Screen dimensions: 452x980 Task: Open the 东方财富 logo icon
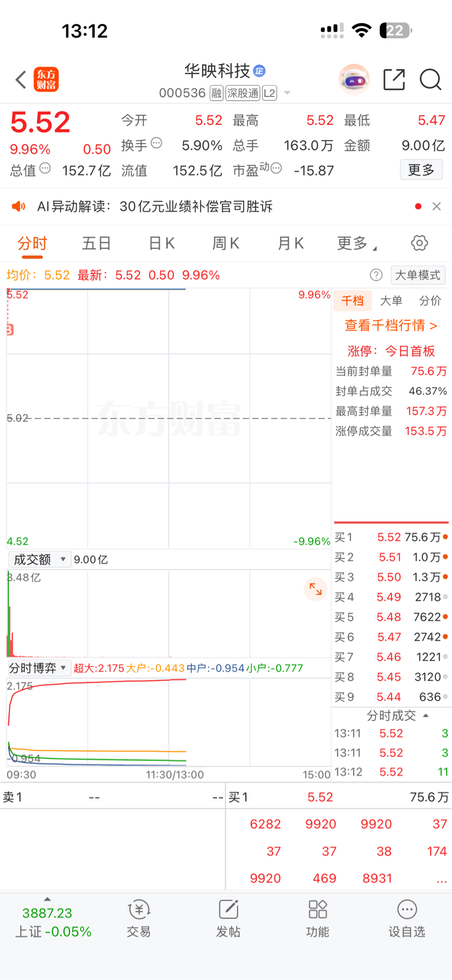(x=46, y=79)
